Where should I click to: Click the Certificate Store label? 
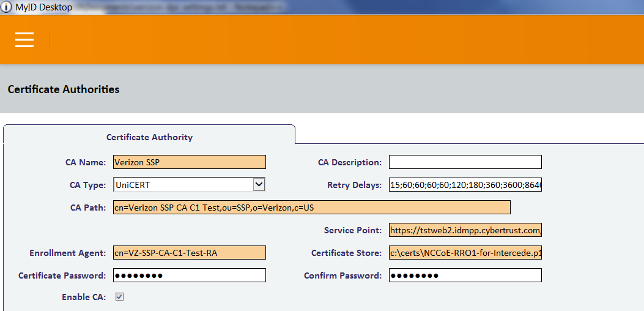coord(347,253)
